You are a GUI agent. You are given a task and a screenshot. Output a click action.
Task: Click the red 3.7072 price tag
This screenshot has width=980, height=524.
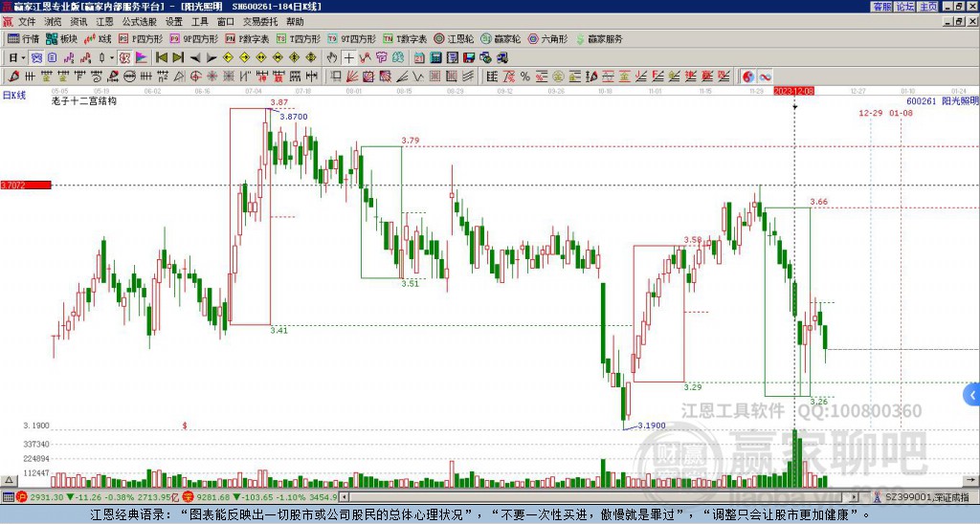pos(26,186)
